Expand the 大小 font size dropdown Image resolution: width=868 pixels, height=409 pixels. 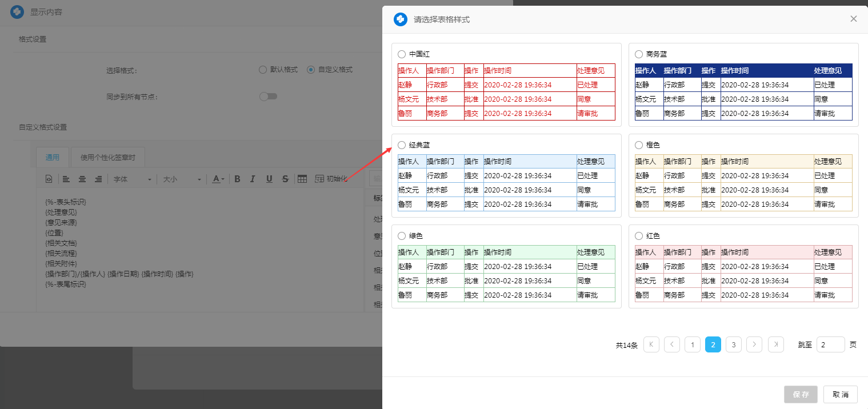click(x=182, y=179)
